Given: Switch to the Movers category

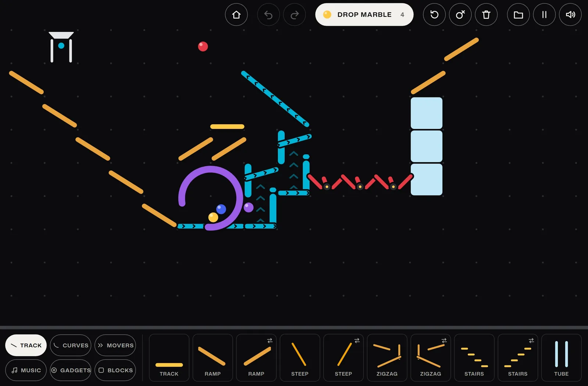Looking at the screenshot, I should pyautogui.click(x=115, y=345).
